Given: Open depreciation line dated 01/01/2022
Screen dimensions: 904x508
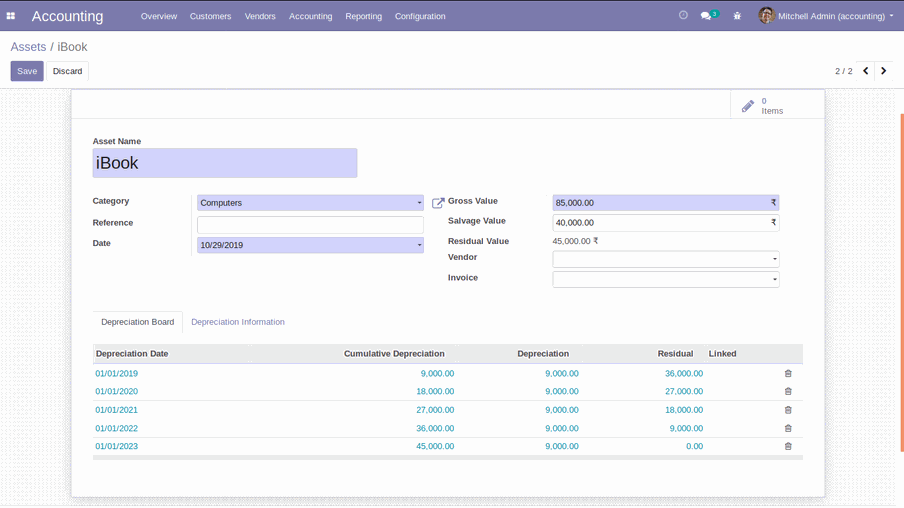Looking at the screenshot, I should coord(116,428).
